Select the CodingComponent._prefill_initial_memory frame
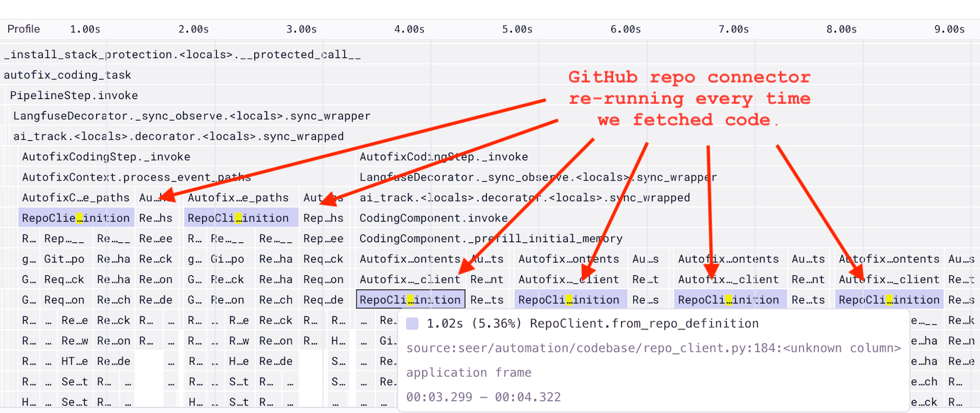The width and height of the screenshot is (980, 413). point(491,239)
